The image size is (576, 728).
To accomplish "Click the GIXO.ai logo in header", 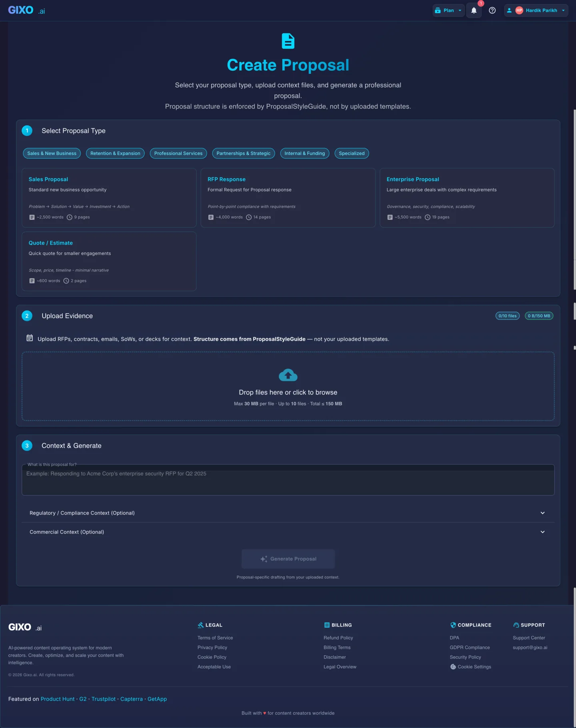I will pyautogui.click(x=26, y=10).
